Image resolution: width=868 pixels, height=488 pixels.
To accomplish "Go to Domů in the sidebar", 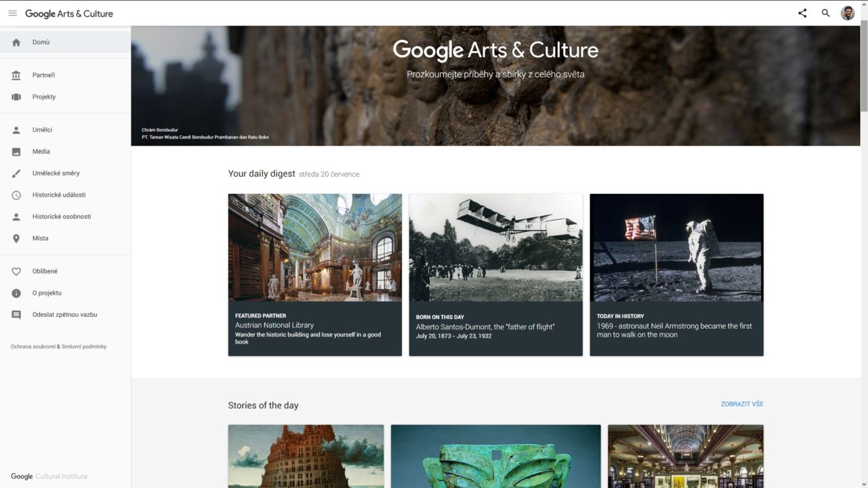I will tap(65, 42).
